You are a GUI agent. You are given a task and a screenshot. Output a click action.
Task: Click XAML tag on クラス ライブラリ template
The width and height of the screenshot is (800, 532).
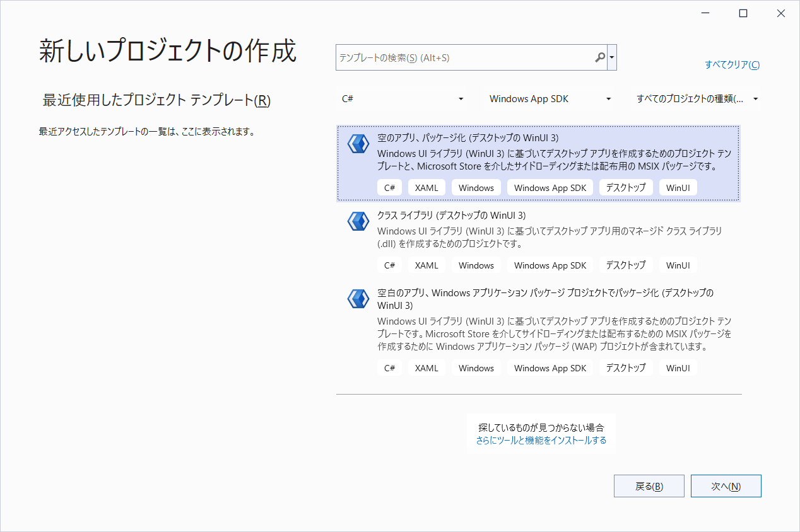coord(426,265)
